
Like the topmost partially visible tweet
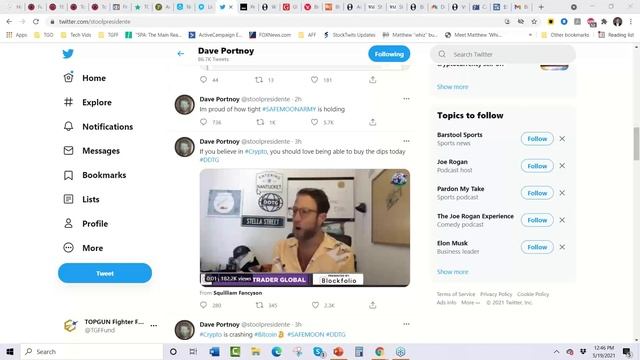point(314,80)
